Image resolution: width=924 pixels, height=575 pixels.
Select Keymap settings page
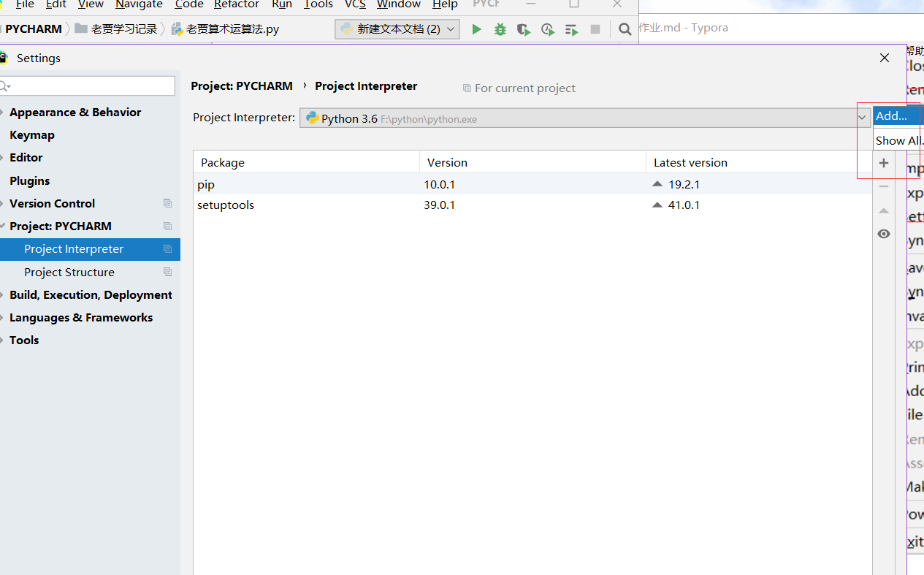tap(32, 134)
